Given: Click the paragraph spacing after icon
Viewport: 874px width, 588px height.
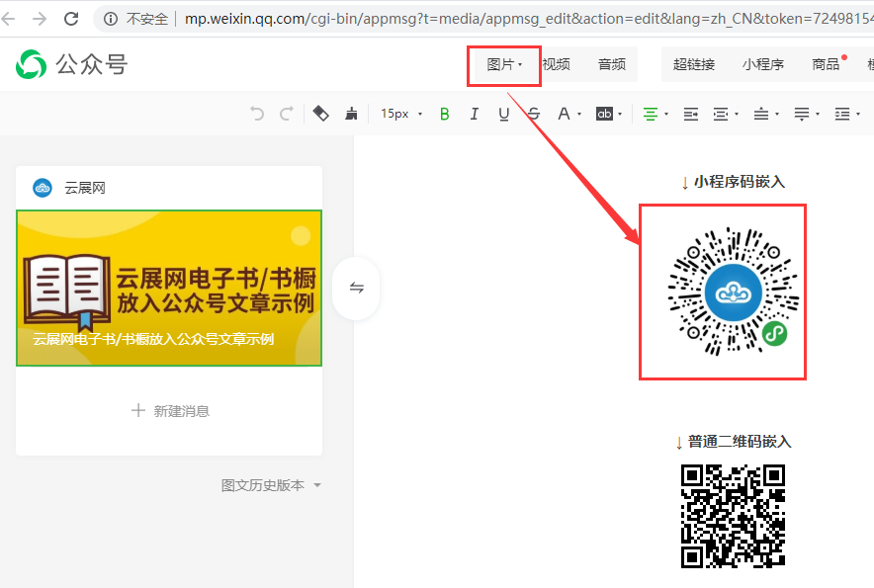Looking at the screenshot, I should click(802, 114).
